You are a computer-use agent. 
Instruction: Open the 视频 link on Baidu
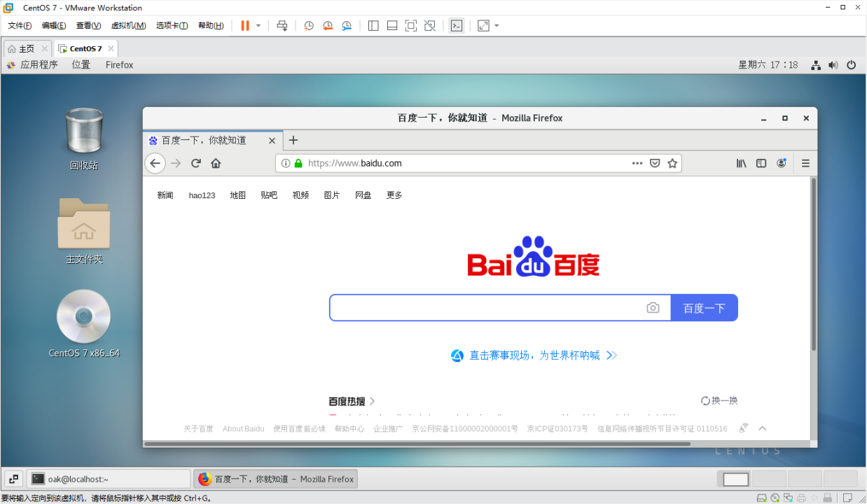point(300,195)
